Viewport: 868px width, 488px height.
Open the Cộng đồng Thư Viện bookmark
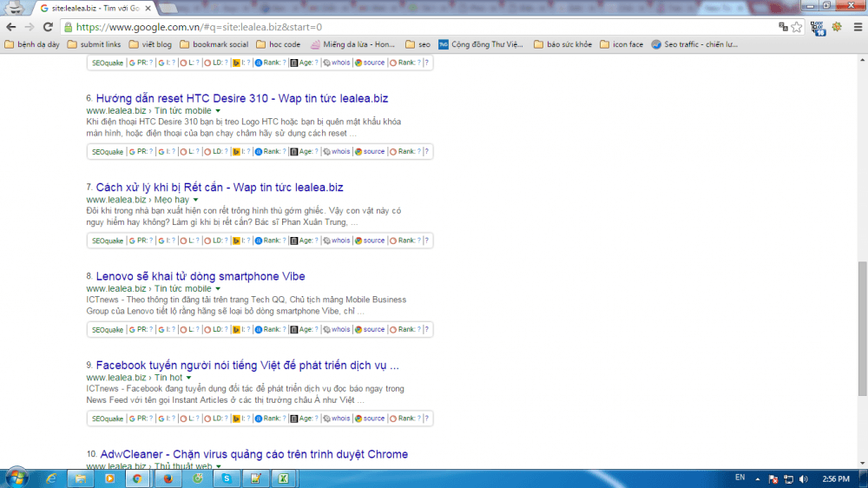(481, 44)
